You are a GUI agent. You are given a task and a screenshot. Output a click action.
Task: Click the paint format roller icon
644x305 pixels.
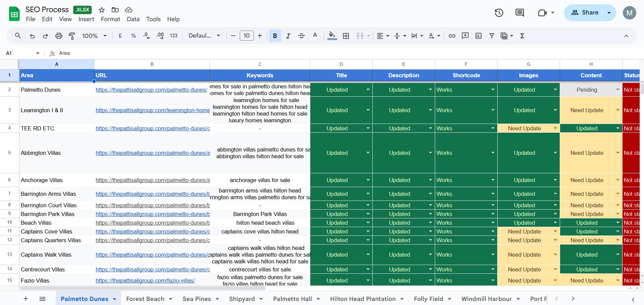72,36
